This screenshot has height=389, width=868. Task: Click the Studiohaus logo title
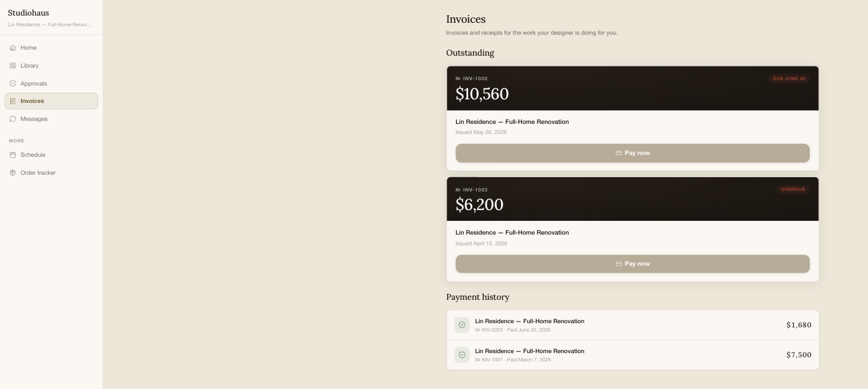click(x=29, y=13)
